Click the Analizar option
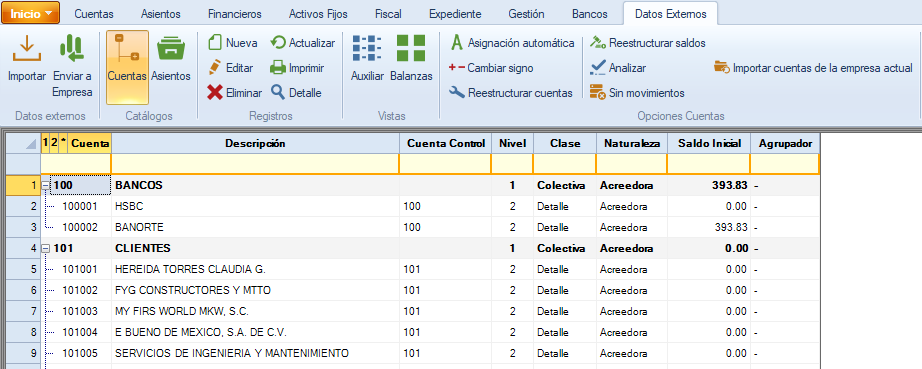This screenshot has width=922, height=369. tap(618, 68)
